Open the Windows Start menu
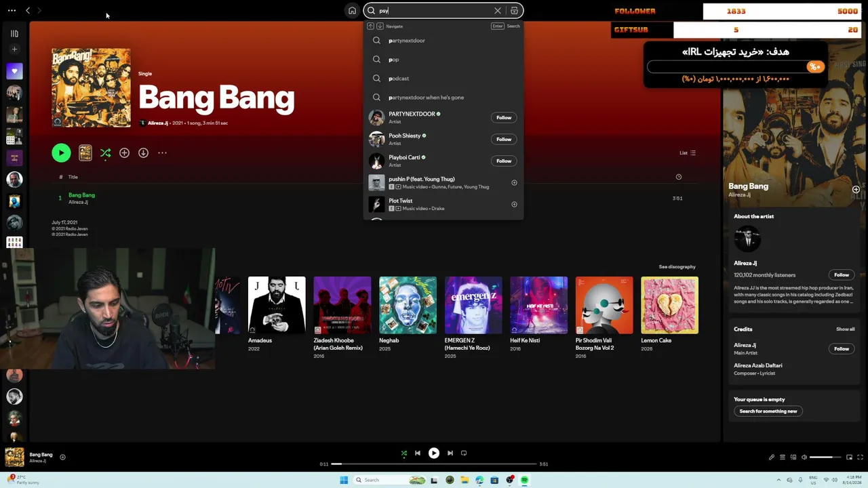This screenshot has width=868, height=488. click(x=344, y=480)
